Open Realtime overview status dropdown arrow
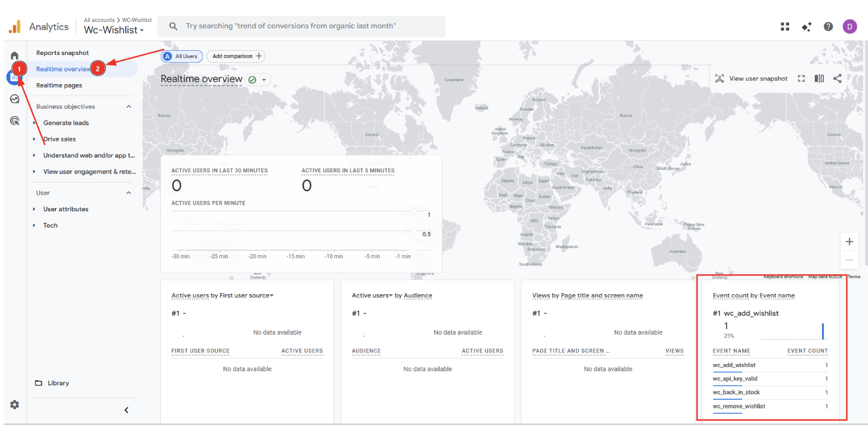Viewport: 868px width, 425px height. pos(264,80)
